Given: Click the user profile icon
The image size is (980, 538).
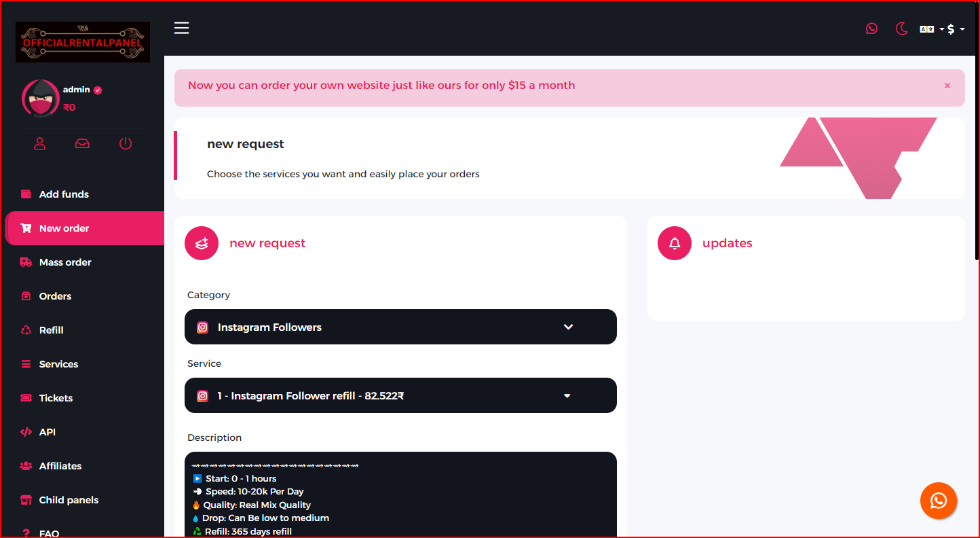Looking at the screenshot, I should (x=40, y=143).
